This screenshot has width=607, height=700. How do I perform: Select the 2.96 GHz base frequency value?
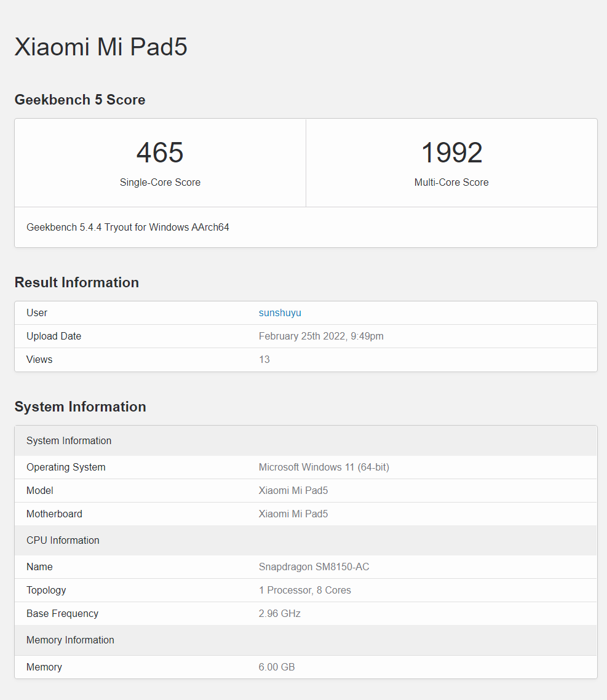pyautogui.click(x=280, y=613)
